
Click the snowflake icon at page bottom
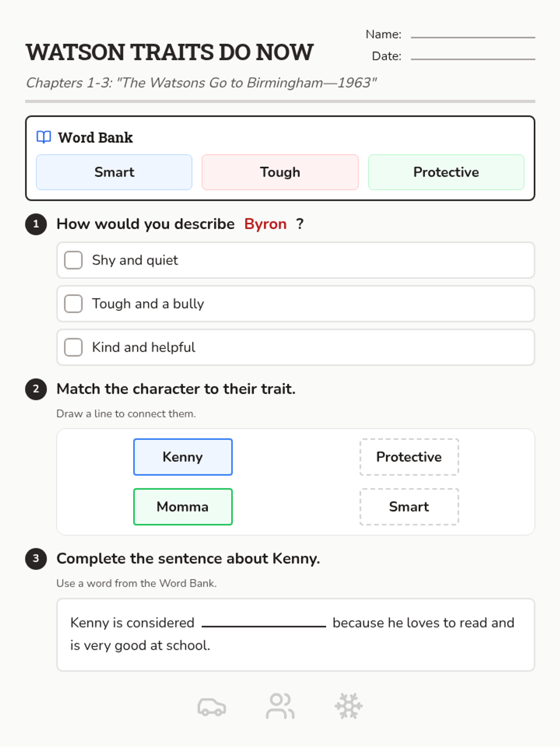pyautogui.click(x=349, y=706)
